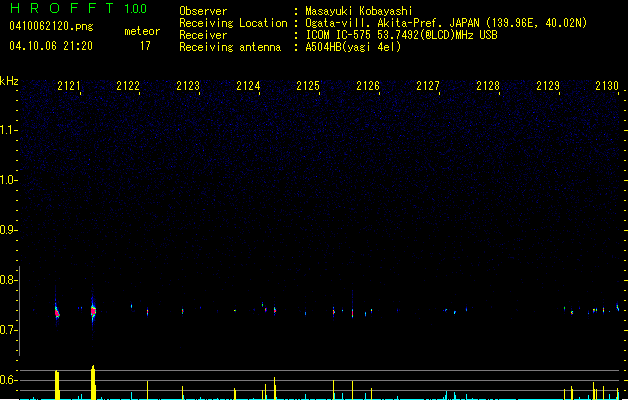Click the Receiving Location label
Image resolution: width=629 pixels, height=400 pixels.
233,23
